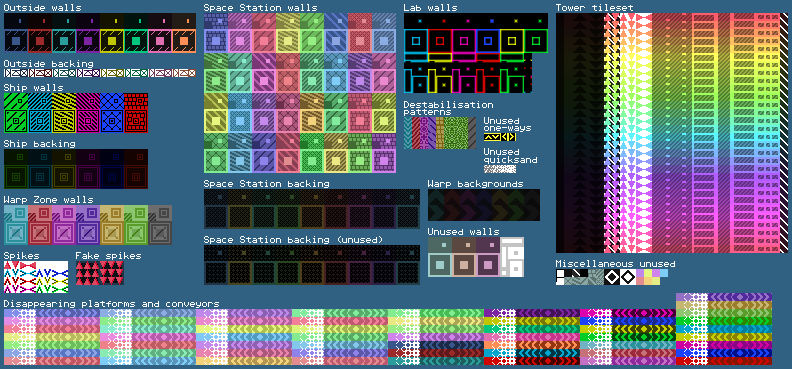Click the 'Tower tileset' heading
Viewport: 792px width, 369px height.
click(595, 8)
